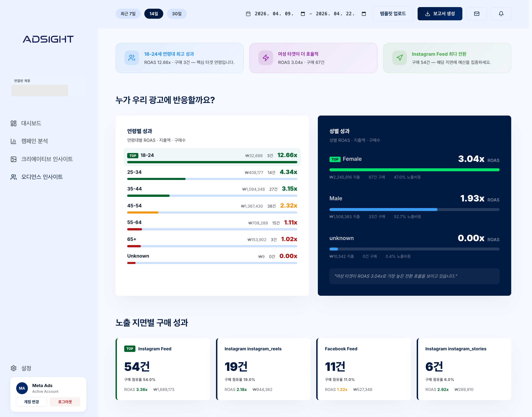This screenshot has width=532, height=417.
Task: Click the image icon beside 크리에이티브 인사이트
Action: (13, 159)
